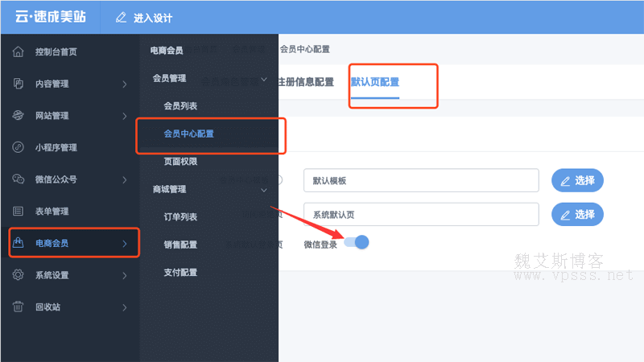This screenshot has height=362, width=644.
Task: Click the 回收站 trash icon
Action: pos(18,306)
